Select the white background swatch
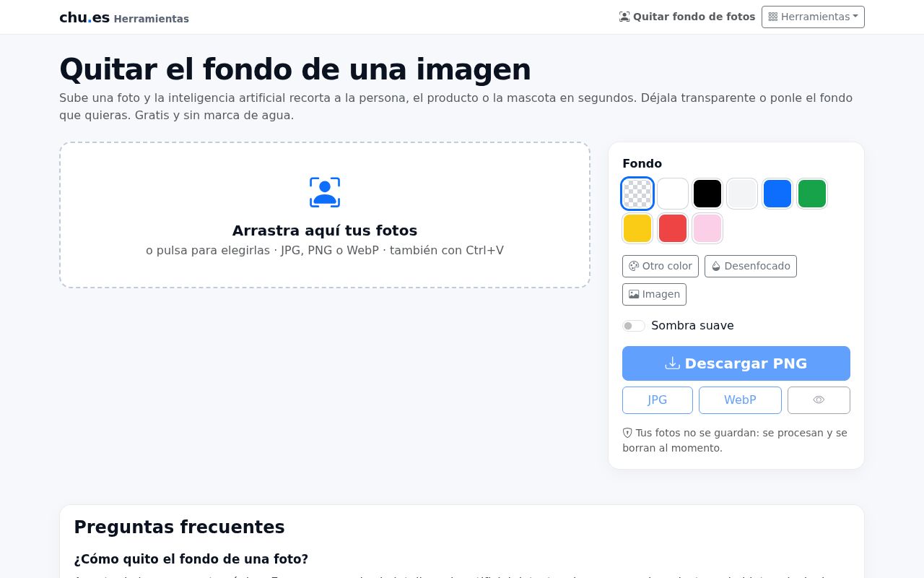Screen dimensions: 924x578 pyautogui.click(x=673, y=194)
